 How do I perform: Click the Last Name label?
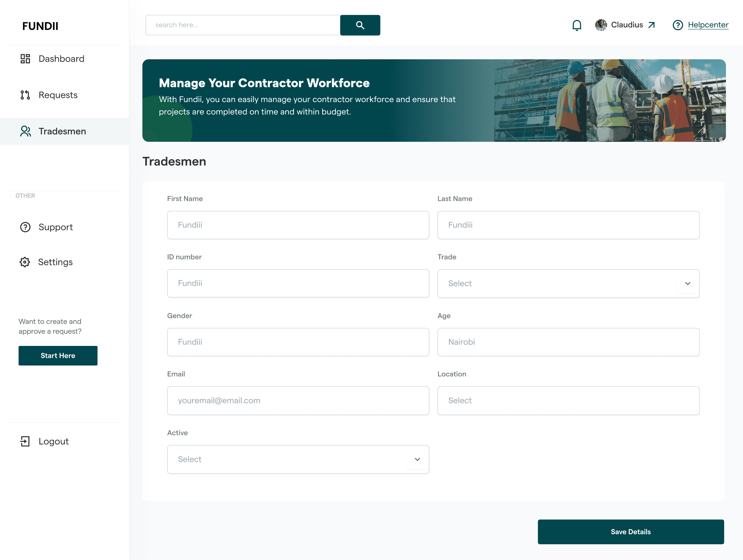(455, 199)
